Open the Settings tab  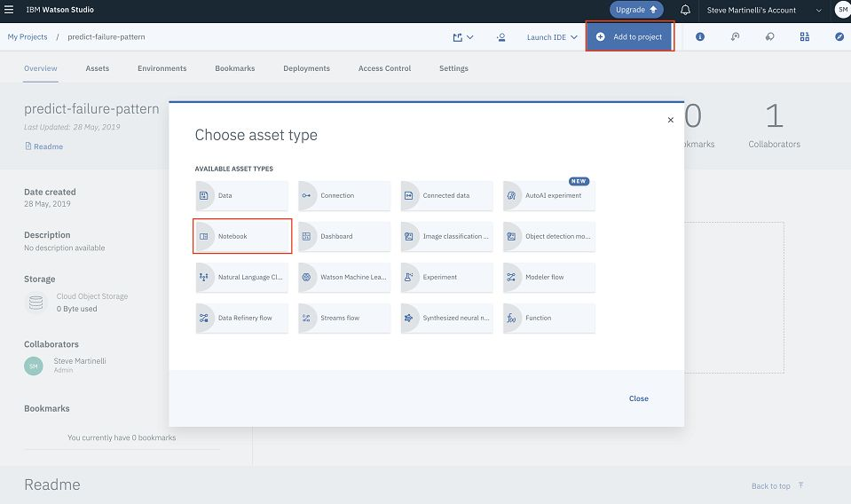(453, 68)
